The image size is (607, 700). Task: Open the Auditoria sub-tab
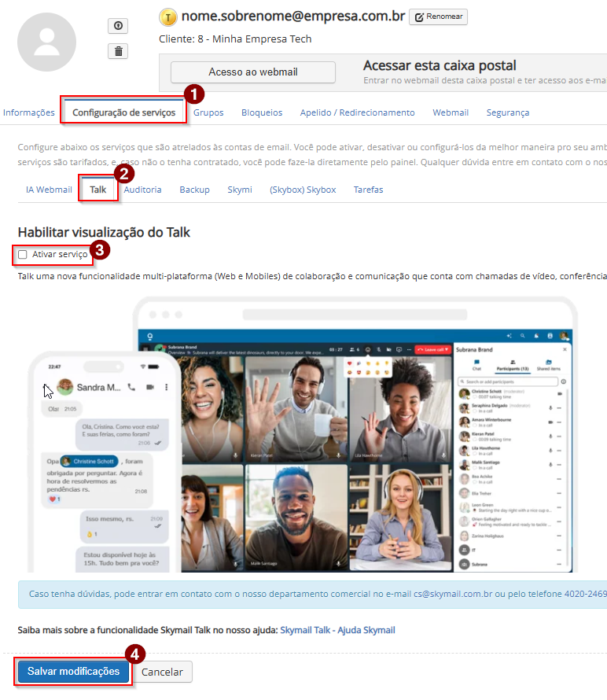(143, 190)
